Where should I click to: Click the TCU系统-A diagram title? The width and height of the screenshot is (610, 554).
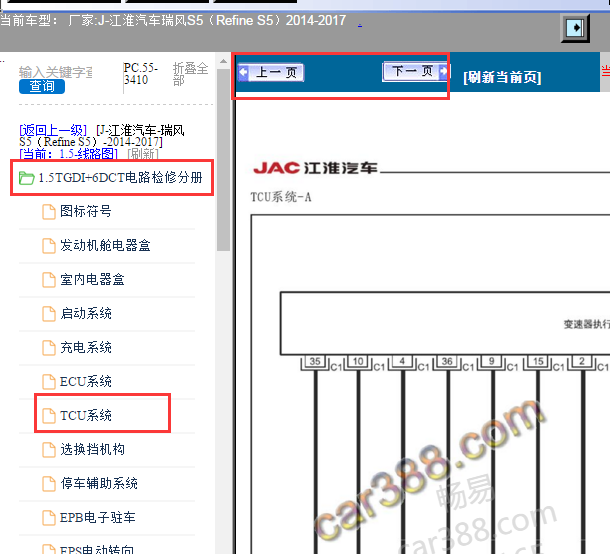281,197
